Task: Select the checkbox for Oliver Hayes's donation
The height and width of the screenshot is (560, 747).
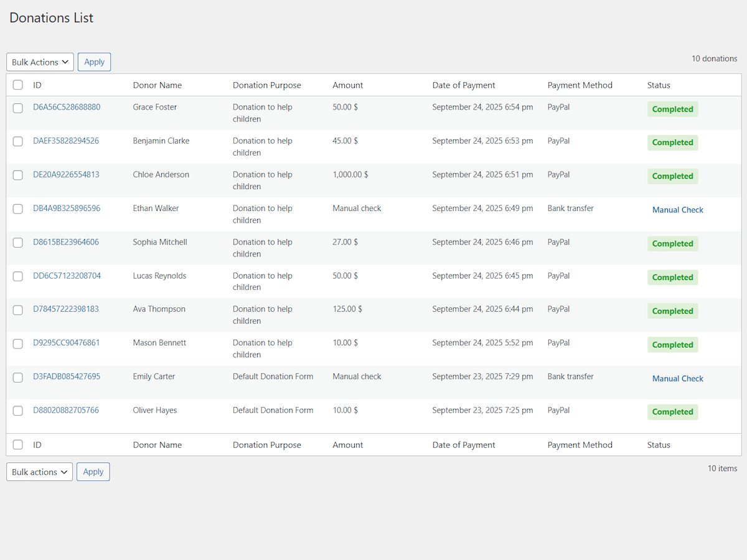Action: (17, 411)
